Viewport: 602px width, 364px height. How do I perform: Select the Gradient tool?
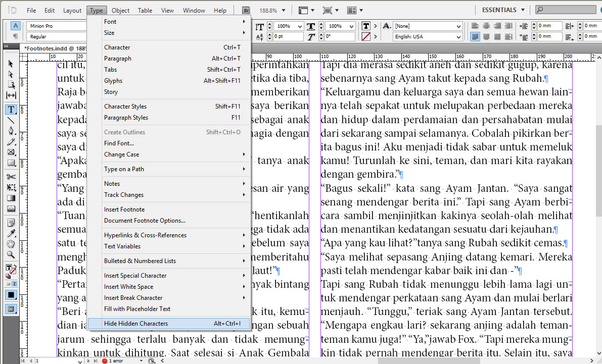click(11, 198)
